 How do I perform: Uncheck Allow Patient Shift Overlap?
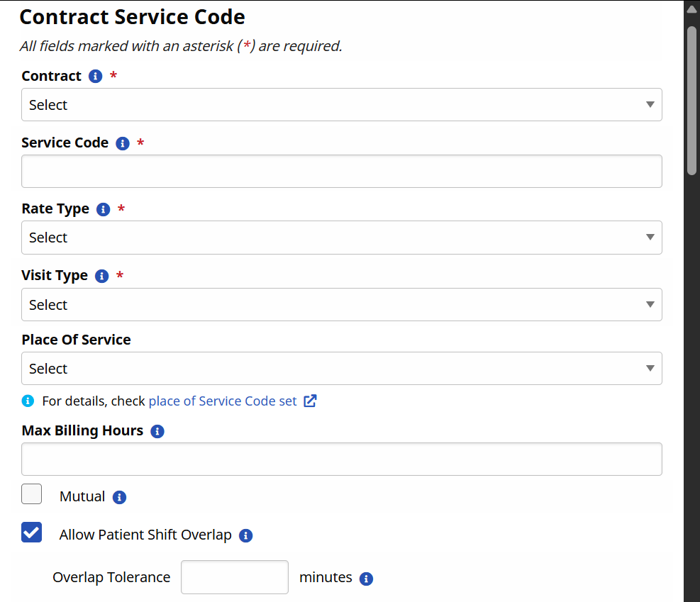point(32,533)
